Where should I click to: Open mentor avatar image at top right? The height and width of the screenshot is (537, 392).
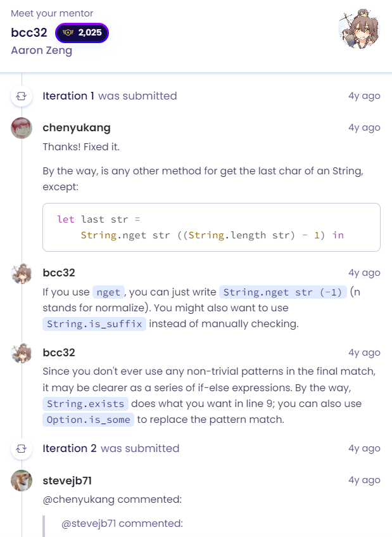pos(359,29)
